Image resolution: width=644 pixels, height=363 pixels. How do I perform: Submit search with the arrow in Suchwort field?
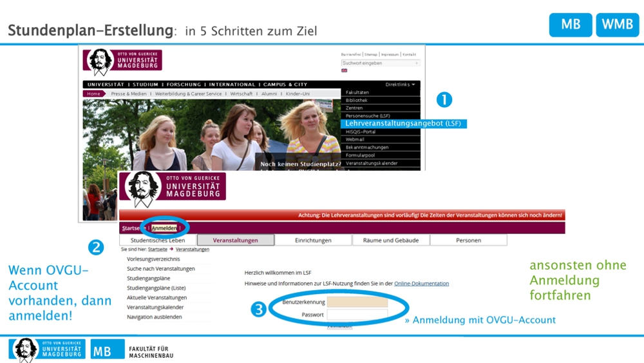click(x=417, y=63)
